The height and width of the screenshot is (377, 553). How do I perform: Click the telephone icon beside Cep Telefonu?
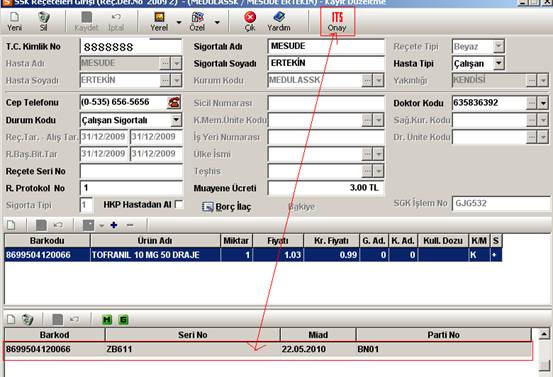click(x=174, y=102)
